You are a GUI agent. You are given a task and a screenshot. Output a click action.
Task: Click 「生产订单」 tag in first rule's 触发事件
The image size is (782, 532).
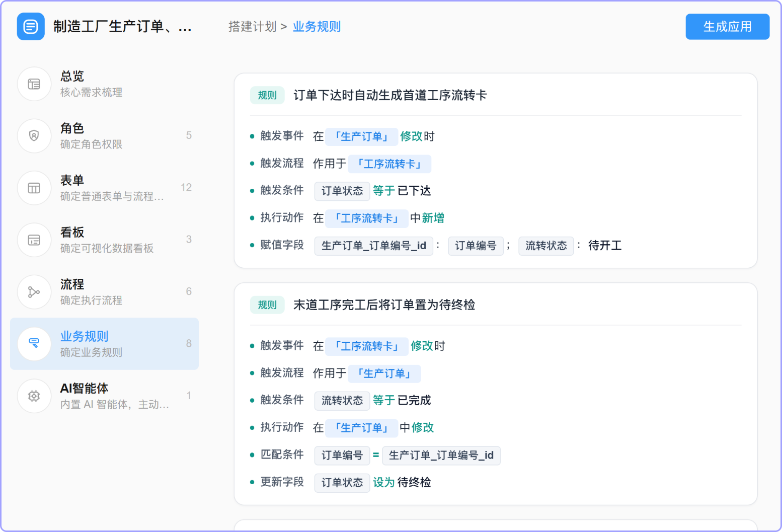(x=361, y=136)
